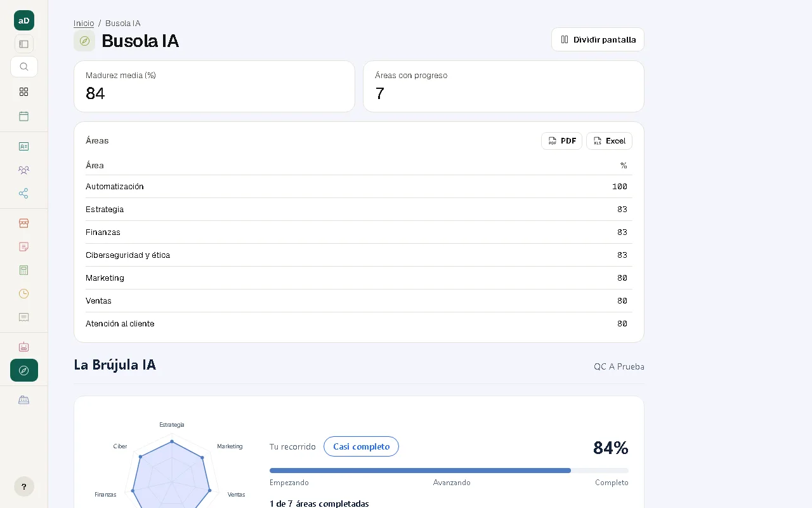Select the active compass icon in the sidebar
812x508 pixels.
coord(24,370)
